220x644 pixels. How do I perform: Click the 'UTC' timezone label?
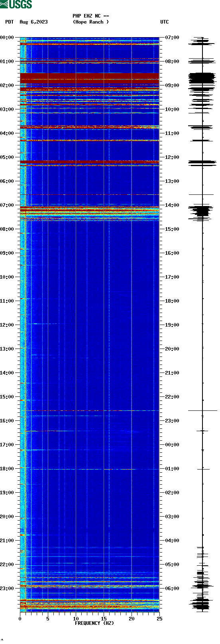click(165, 22)
